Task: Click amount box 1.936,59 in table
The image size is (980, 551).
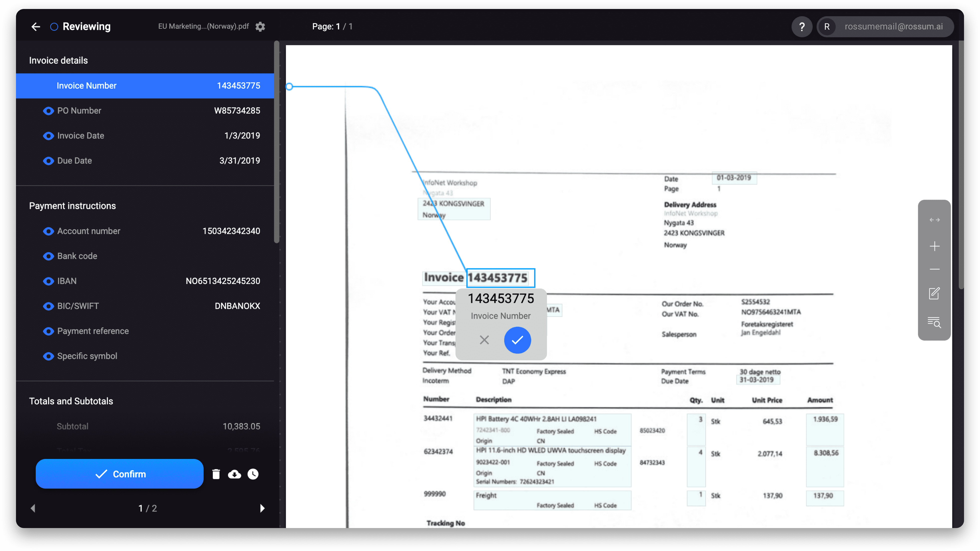Action: [825, 429]
